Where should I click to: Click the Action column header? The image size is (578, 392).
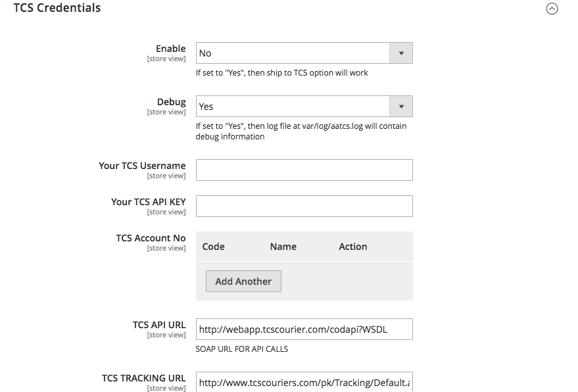tap(352, 247)
